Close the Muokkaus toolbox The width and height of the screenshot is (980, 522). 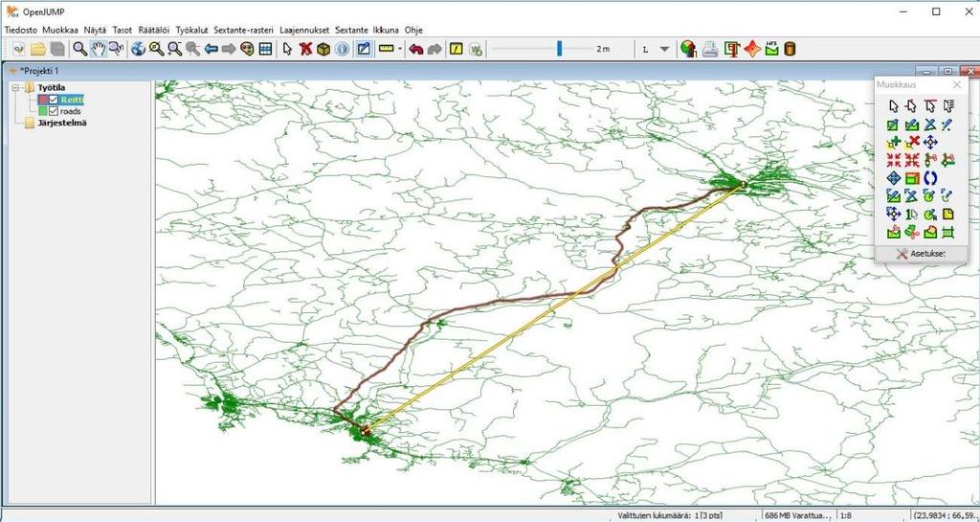[x=957, y=84]
